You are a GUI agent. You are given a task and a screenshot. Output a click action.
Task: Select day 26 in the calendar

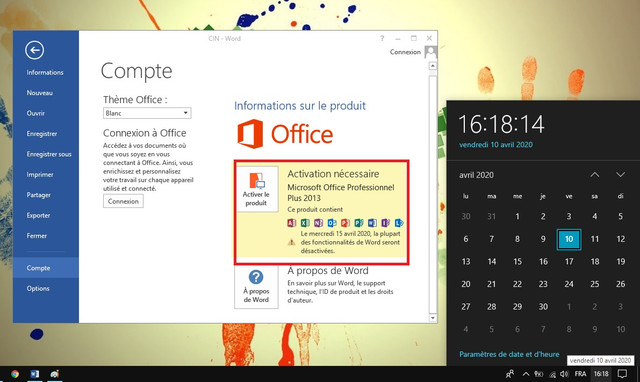tap(620, 284)
